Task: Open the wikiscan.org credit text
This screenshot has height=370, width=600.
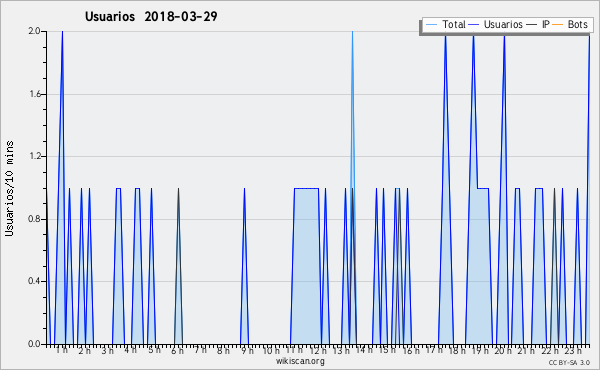Action: [300, 361]
